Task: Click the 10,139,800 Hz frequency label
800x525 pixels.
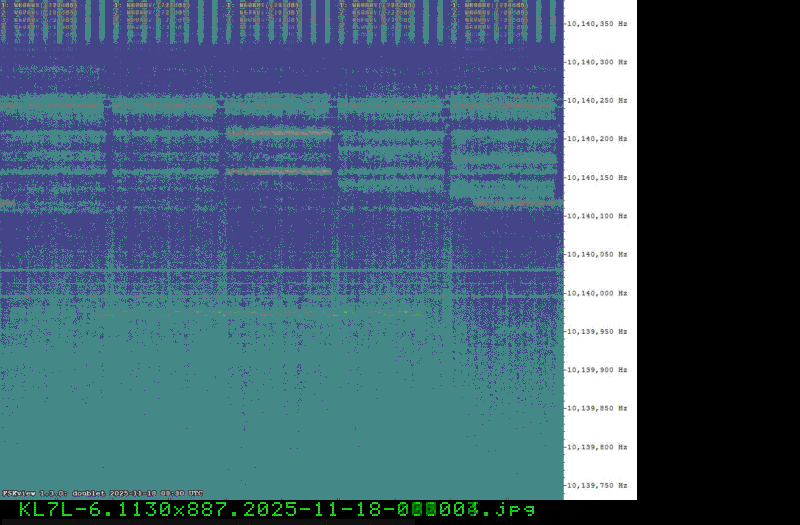Action: pyautogui.click(x=598, y=447)
